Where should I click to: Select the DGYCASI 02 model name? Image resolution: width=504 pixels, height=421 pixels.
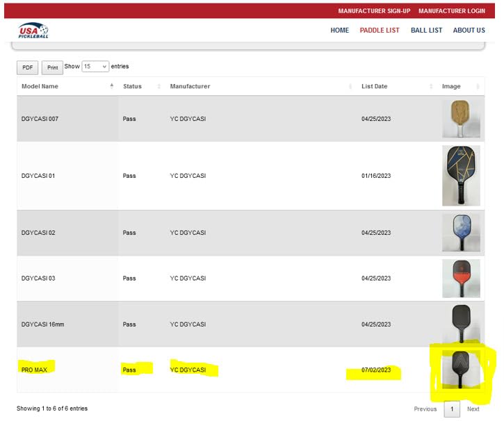click(38, 233)
